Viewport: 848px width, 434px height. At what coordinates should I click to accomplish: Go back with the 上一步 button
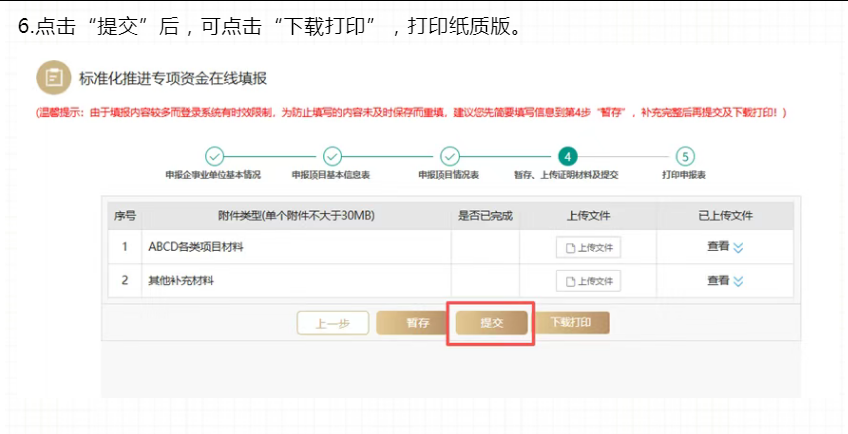click(333, 323)
